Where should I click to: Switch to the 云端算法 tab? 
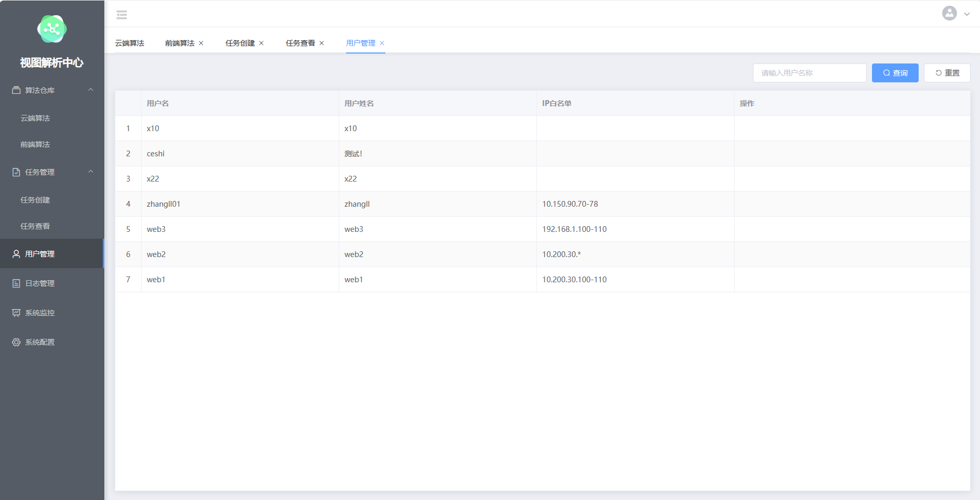tap(130, 43)
